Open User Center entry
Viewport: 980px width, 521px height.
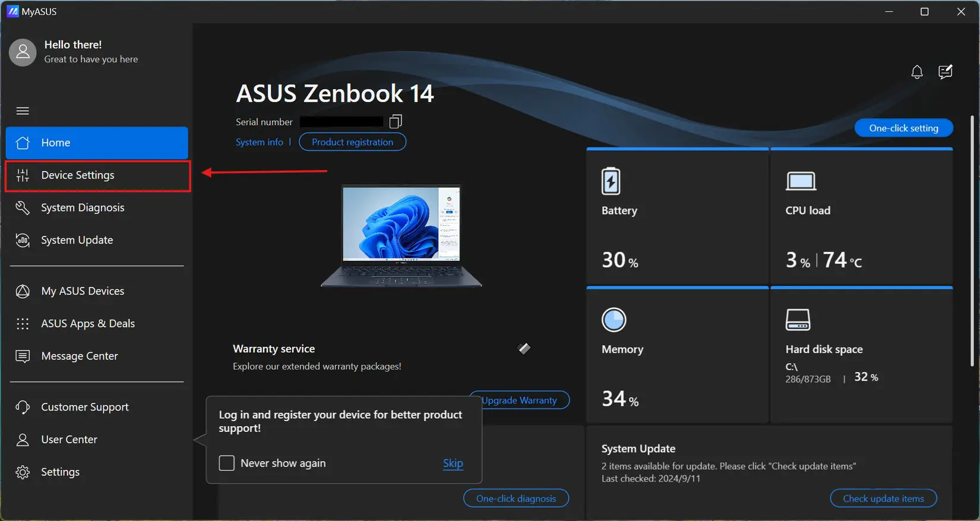pos(97,440)
